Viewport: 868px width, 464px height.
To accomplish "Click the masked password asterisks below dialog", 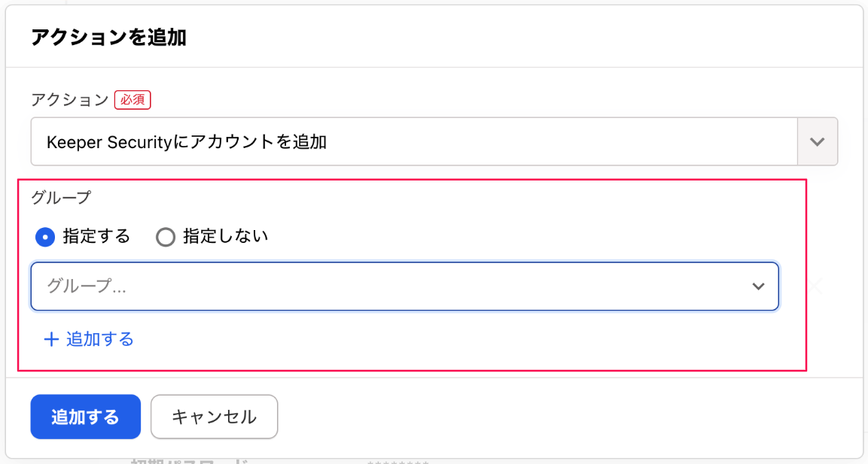I will point(397,462).
